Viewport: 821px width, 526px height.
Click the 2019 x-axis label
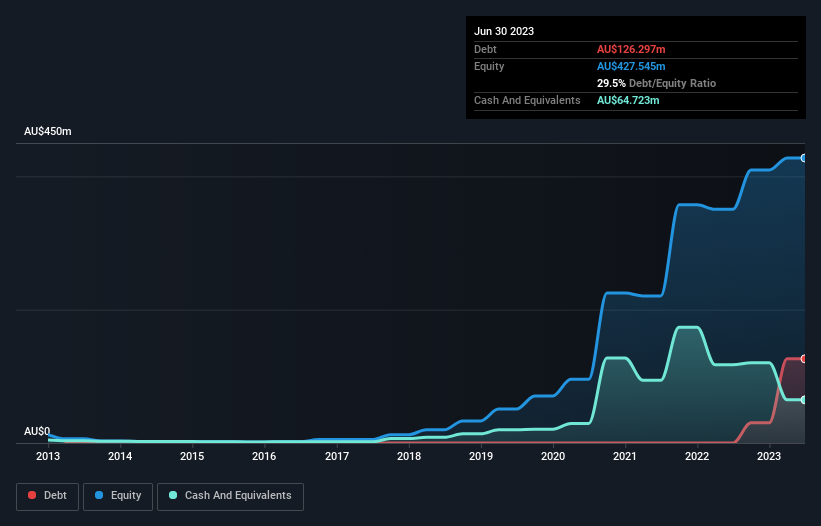pos(481,456)
